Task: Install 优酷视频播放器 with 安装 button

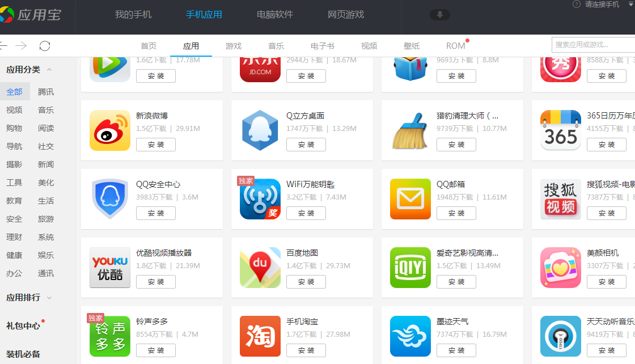Action: (156, 282)
